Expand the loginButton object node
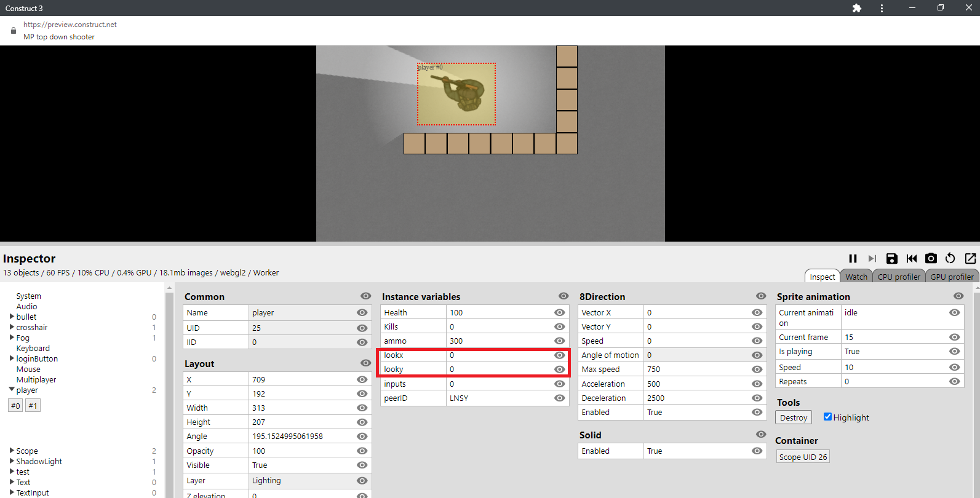This screenshot has height=498, width=980. coord(12,358)
